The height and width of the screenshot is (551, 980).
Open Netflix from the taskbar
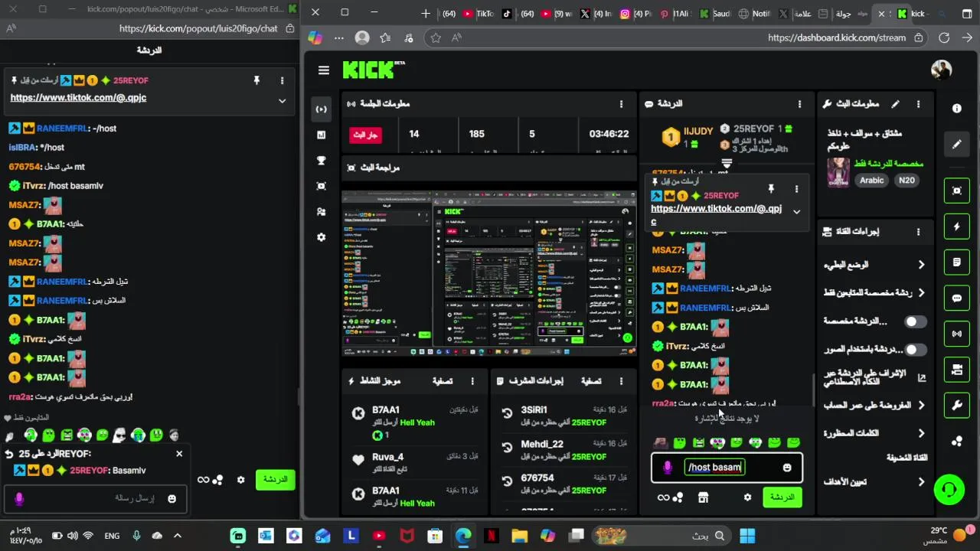492,536
